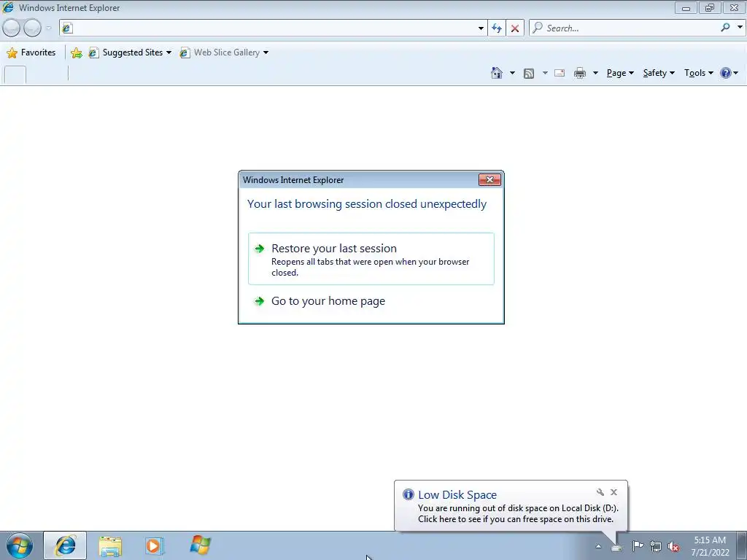Click the Forward navigation button
The width and height of the screenshot is (747, 560).
pyautogui.click(x=32, y=28)
